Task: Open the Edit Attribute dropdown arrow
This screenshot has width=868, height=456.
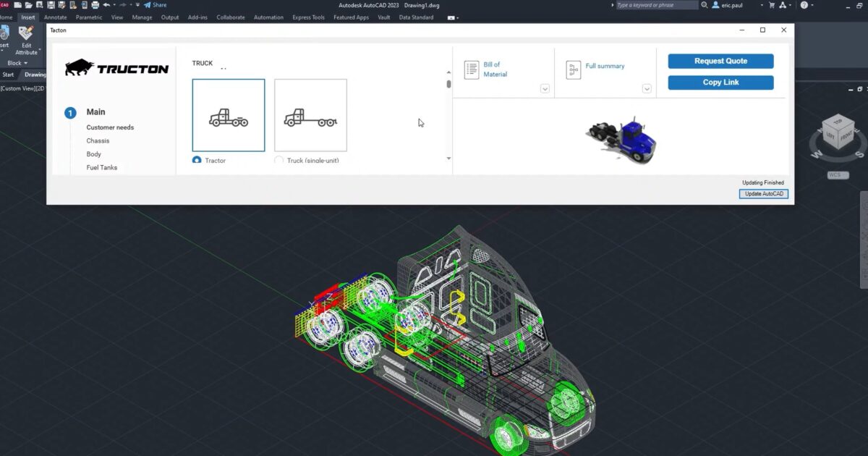Action: click(41, 49)
